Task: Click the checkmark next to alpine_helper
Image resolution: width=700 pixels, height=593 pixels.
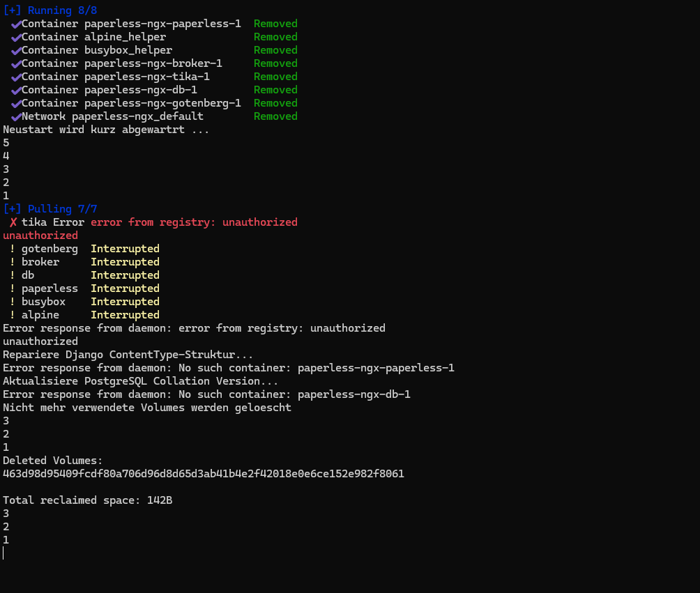Action: [x=15, y=38]
